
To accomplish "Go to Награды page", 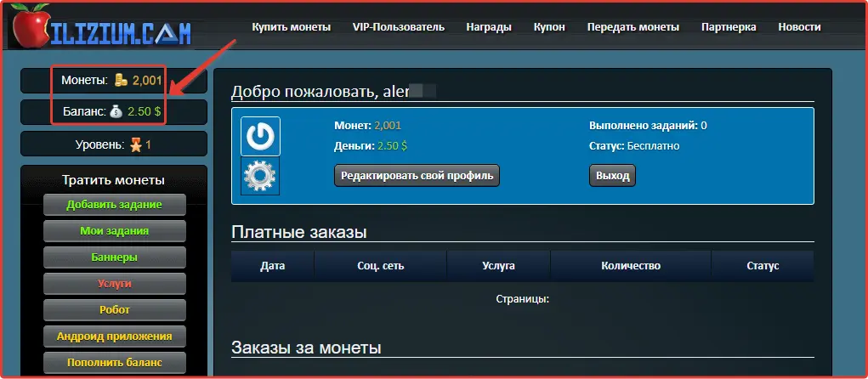I will (x=489, y=27).
